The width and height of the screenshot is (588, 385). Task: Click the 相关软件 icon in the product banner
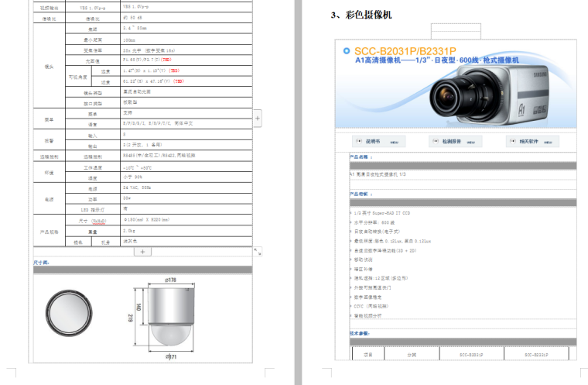click(528, 142)
